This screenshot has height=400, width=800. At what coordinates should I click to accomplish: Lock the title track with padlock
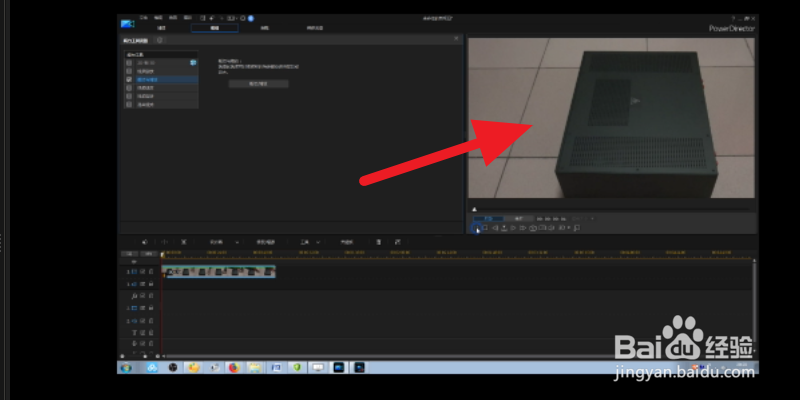click(x=151, y=333)
